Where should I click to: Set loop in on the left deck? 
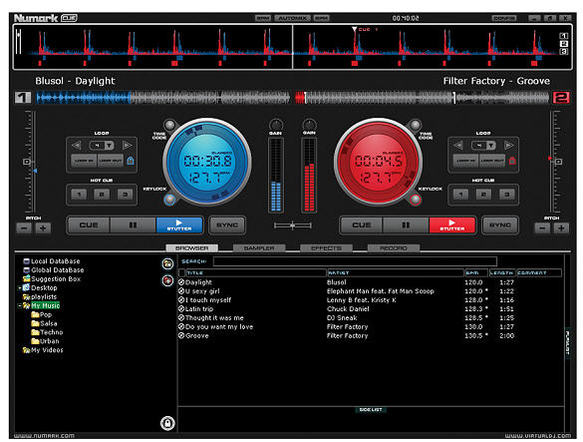(84, 161)
